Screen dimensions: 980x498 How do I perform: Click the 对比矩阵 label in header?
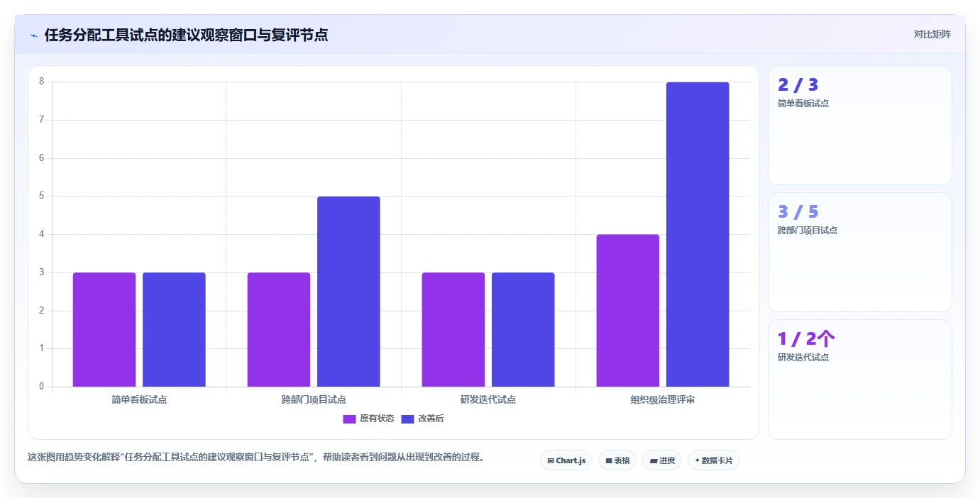coord(932,34)
